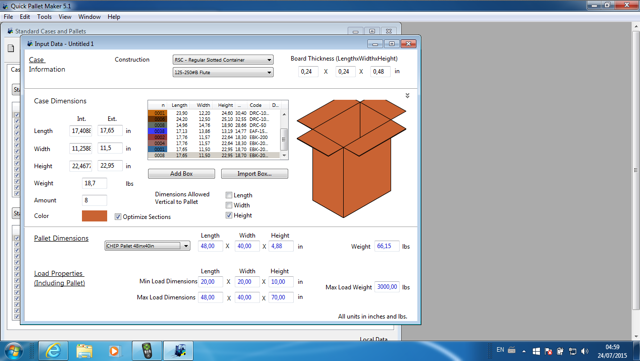Click the orange case Color swatch
Viewport: 640px width, 361px height.
coord(94,216)
